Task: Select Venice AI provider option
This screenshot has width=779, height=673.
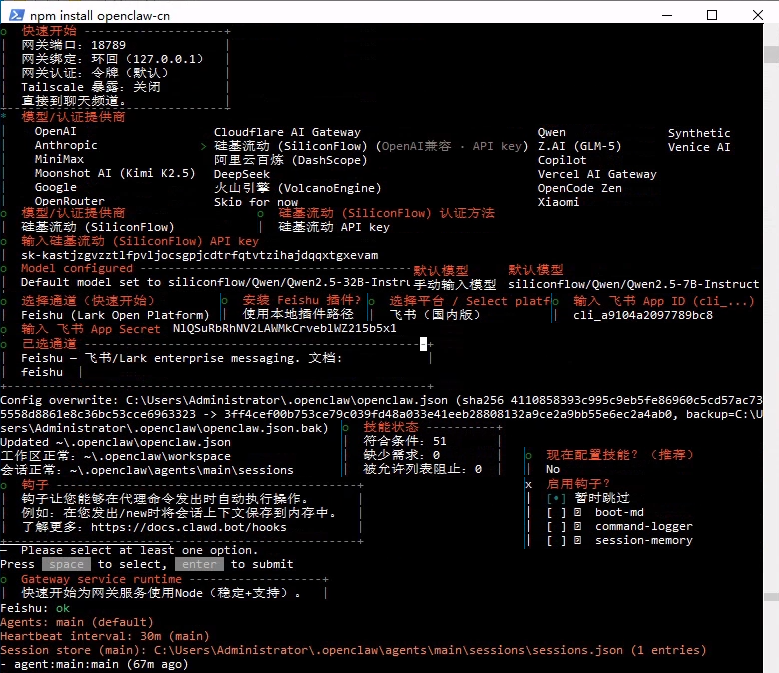Action: pyautogui.click(x=699, y=147)
